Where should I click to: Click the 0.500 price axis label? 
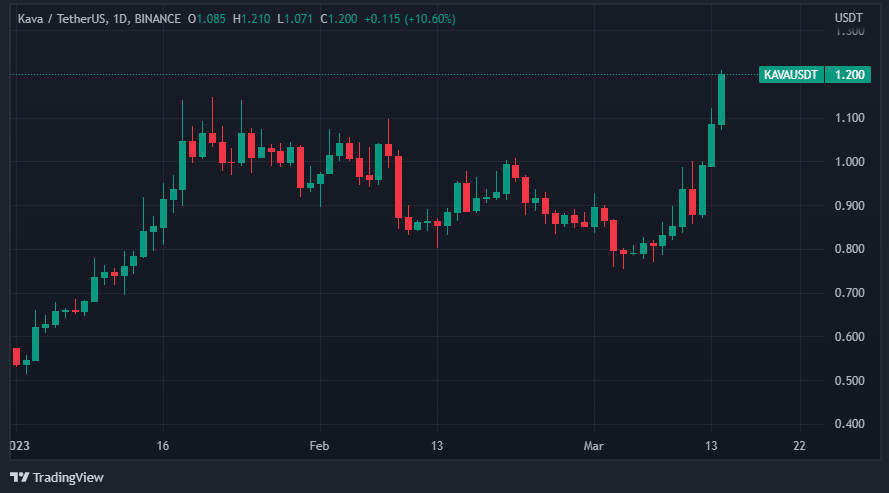tap(849, 381)
